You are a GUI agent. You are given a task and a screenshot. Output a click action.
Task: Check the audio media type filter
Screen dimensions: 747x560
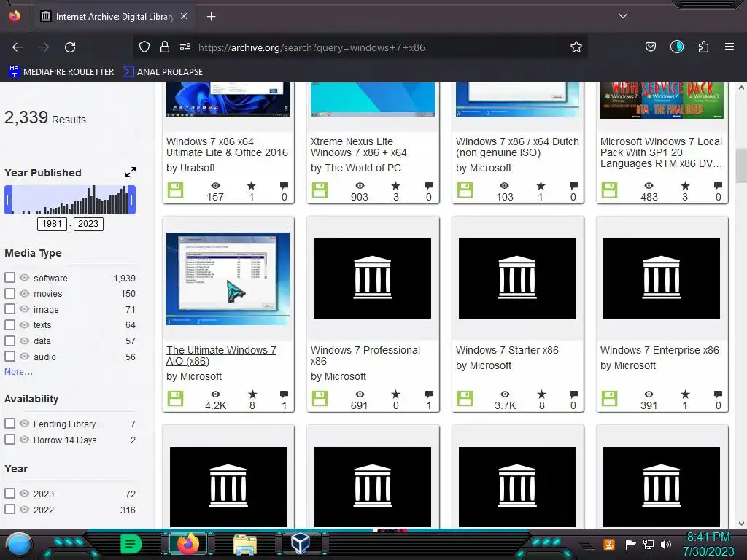(x=9, y=356)
